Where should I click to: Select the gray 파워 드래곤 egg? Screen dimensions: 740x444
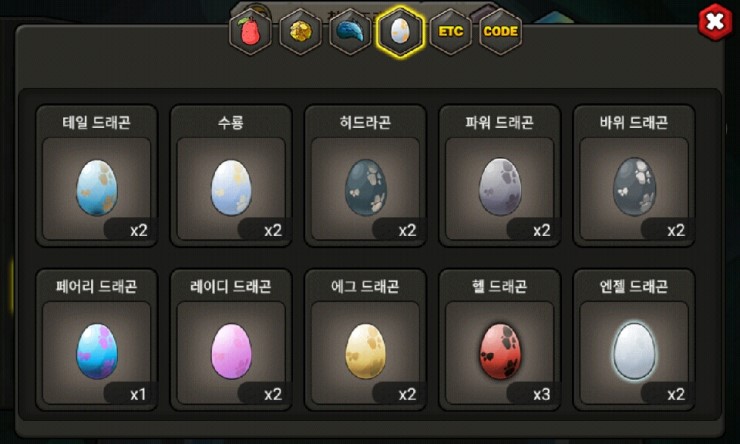[x=500, y=187]
